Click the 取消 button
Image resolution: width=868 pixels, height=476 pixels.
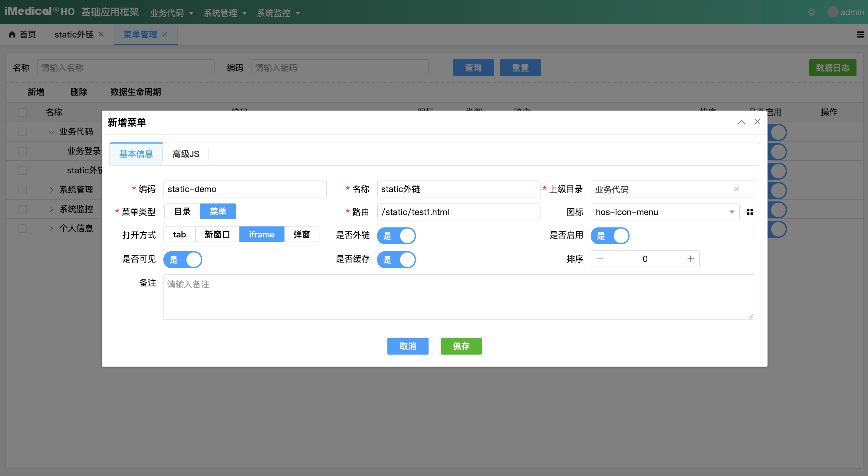407,346
